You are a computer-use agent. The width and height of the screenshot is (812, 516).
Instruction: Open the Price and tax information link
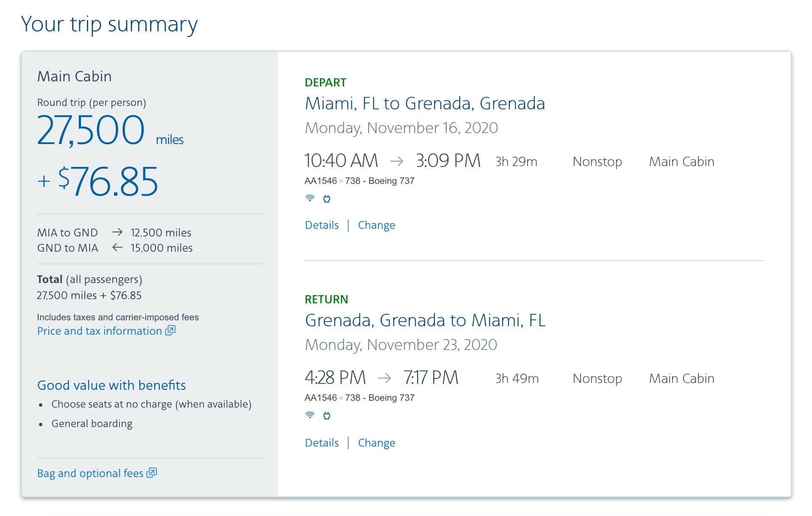tap(100, 331)
